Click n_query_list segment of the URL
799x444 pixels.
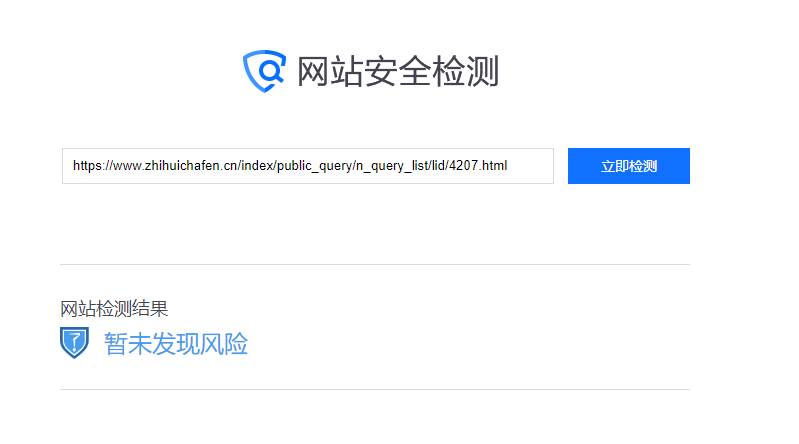click(x=392, y=166)
